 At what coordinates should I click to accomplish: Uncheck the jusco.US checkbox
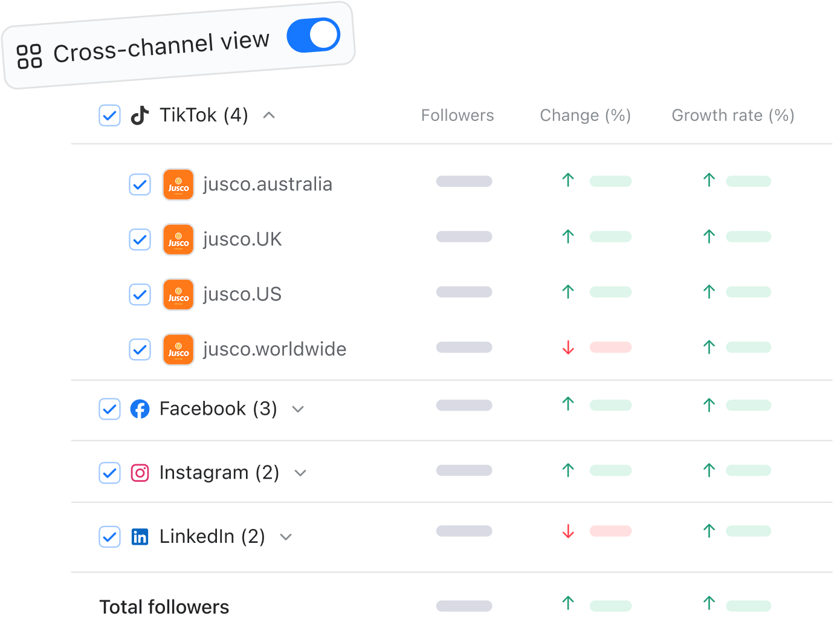point(140,294)
